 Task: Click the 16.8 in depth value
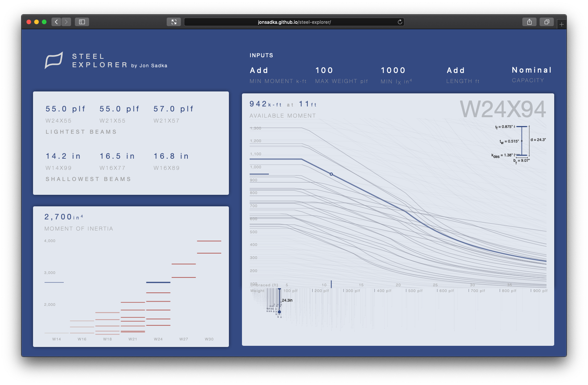171,156
